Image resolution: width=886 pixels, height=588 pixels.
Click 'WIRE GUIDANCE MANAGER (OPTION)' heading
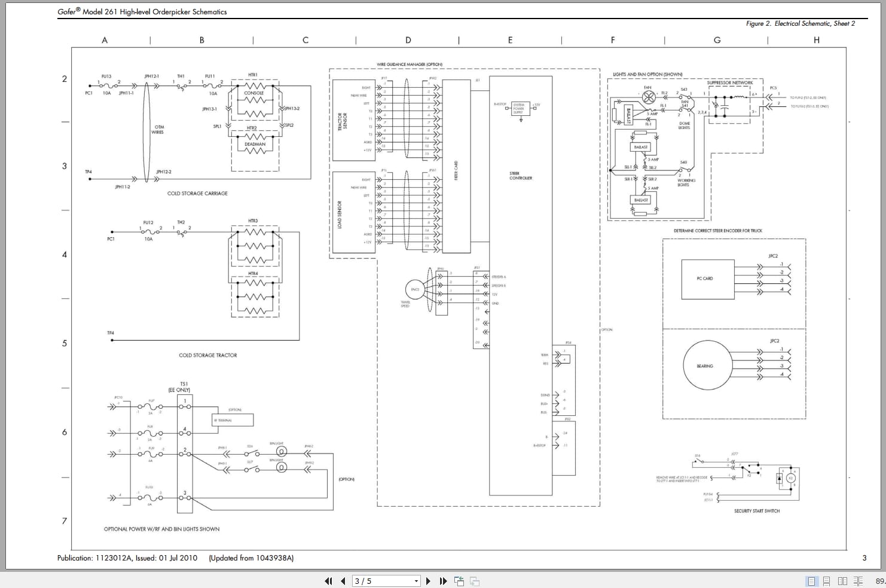(x=410, y=65)
